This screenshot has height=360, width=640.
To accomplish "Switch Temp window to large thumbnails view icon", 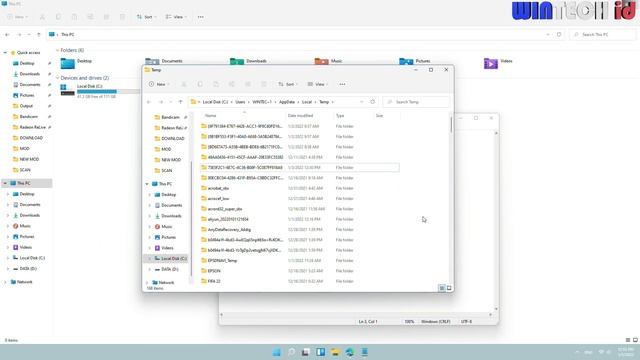I will pos(449,288).
